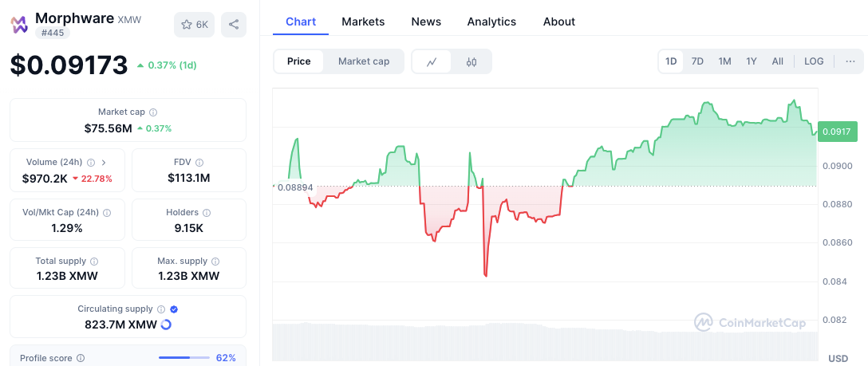Screen dimensions: 868x366
Task: Switch to candlestick chart view icon
Action: tap(471, 61)
